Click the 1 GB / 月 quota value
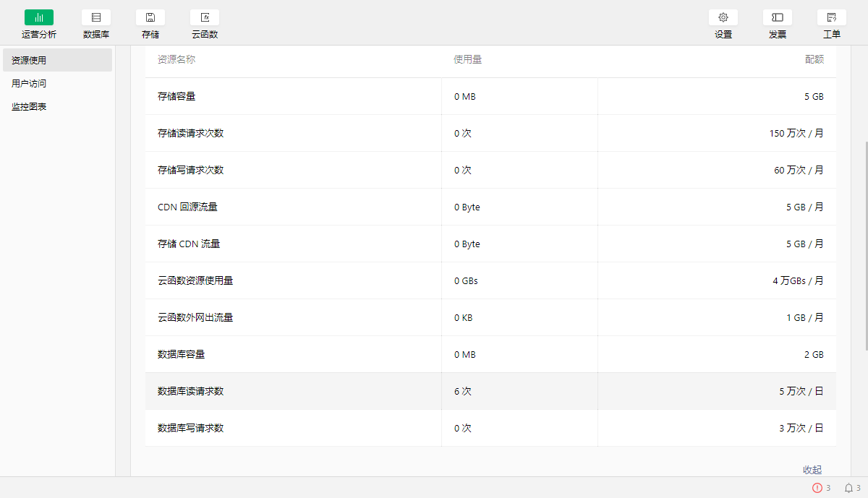 (805, 317)
